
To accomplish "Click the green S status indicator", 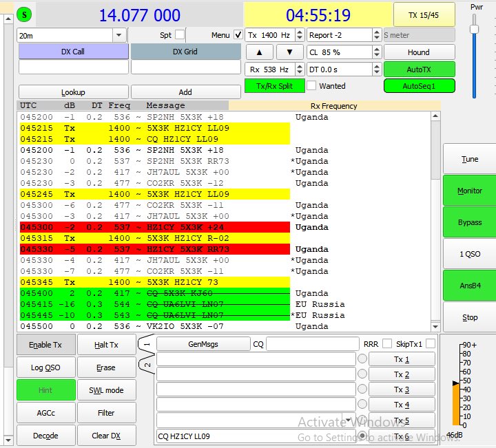I will [x=24, y=14].
